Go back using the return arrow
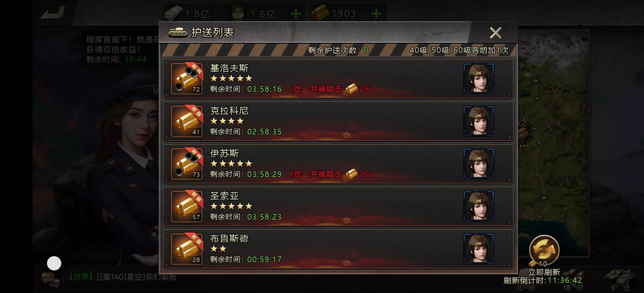 click(53, 12)
